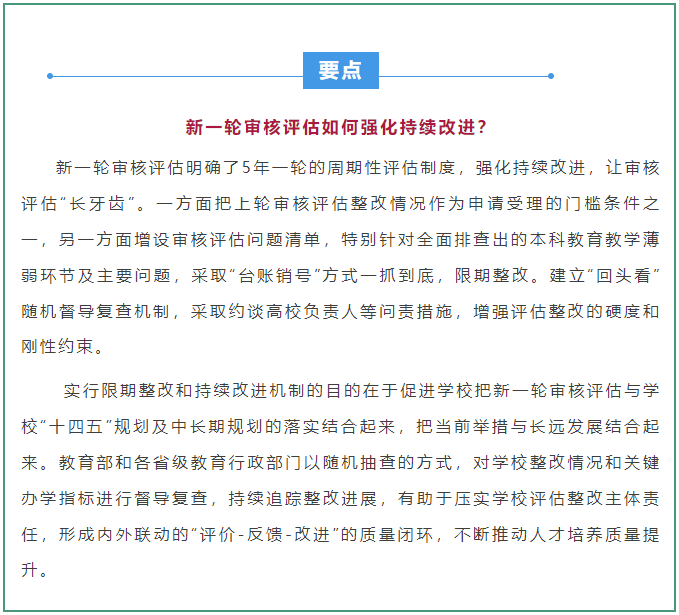Click the horizontal line right of 要点 badge
The image size is (679, 615).
[x=465, y=75]
